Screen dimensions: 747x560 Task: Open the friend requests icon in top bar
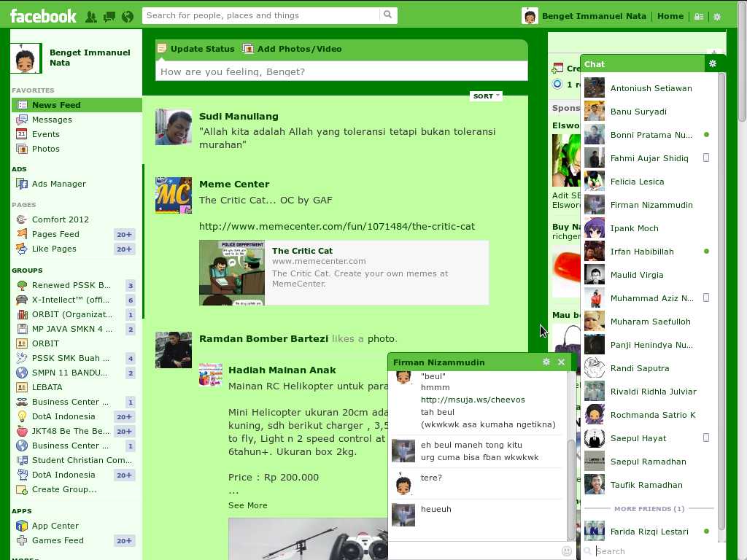click(x=91, y=15)
